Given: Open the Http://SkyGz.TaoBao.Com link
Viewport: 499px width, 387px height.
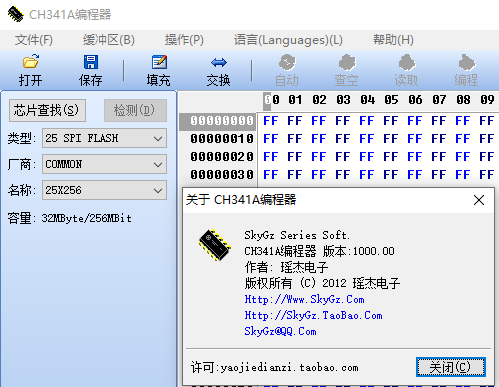Looking at the screenshot, I should 313,315.
